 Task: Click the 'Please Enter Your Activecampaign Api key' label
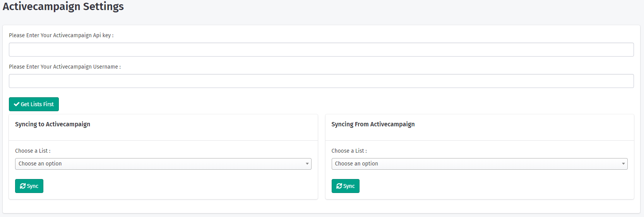(61, 35)
